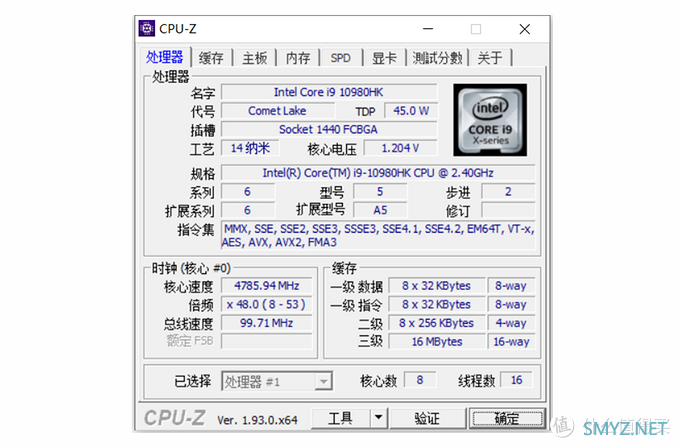The image size is (680, 448).
Task: Click the 型号 value 5
Action: pyautogui.click(x=380, y=192)
